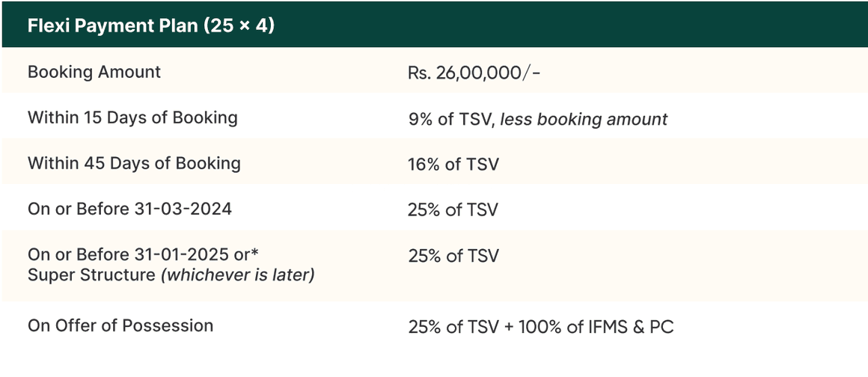
Task: Click the On Offer of Possession label
Action: (120, 325)
